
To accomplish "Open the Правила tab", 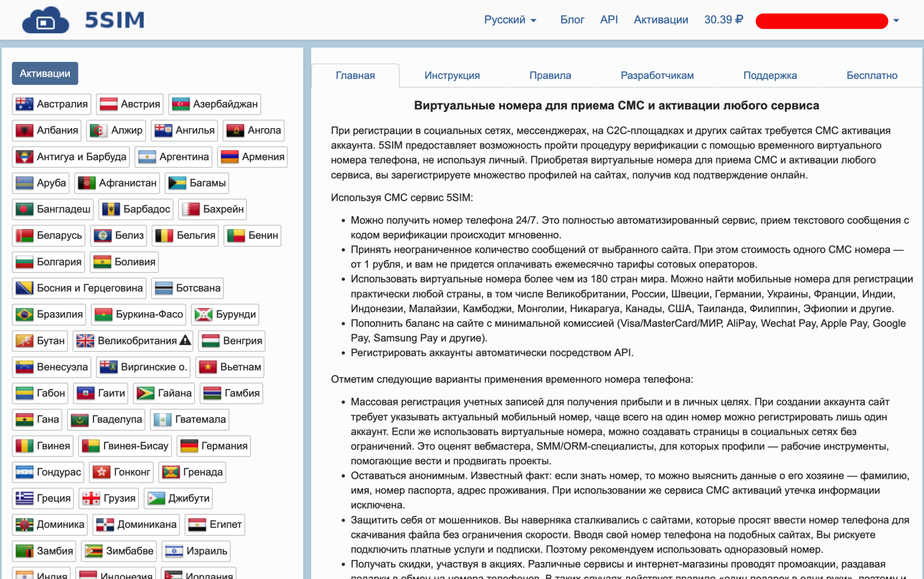I will 550,75.
